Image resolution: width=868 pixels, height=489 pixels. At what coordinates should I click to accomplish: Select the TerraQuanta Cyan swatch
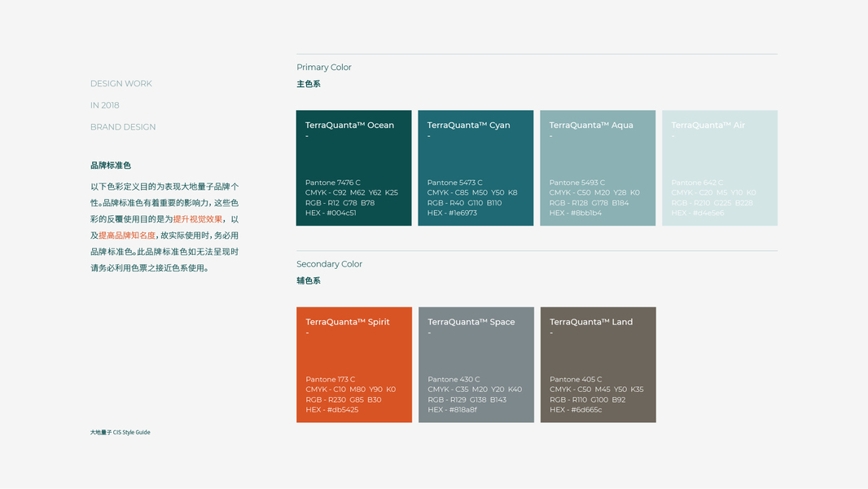coord(476,168)
